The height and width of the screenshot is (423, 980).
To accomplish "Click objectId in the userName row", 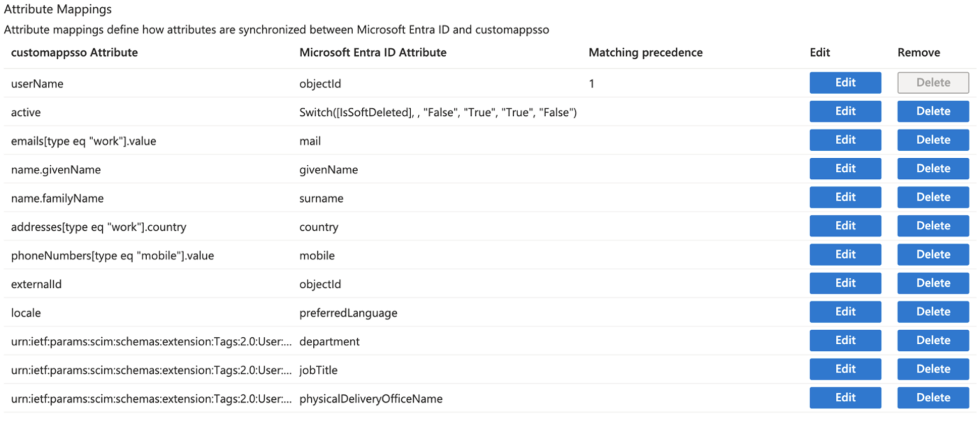I will click(x=320, y=84).
